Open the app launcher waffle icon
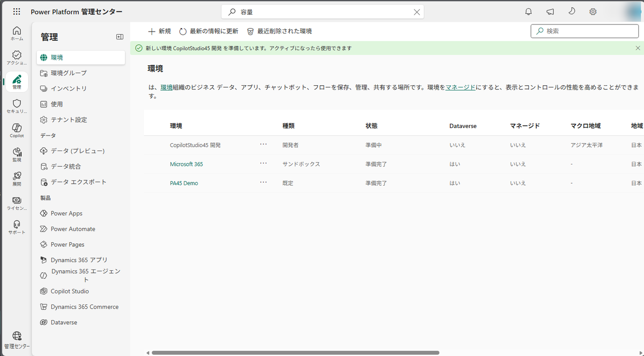 coord(17,12)
